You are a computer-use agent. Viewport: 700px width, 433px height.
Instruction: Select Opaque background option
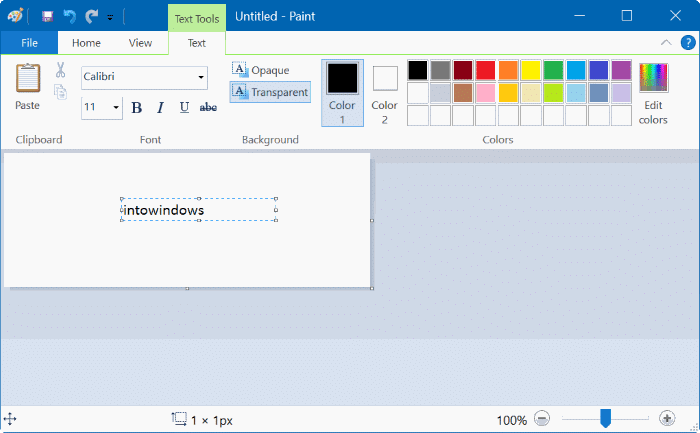tap(261, 70)
